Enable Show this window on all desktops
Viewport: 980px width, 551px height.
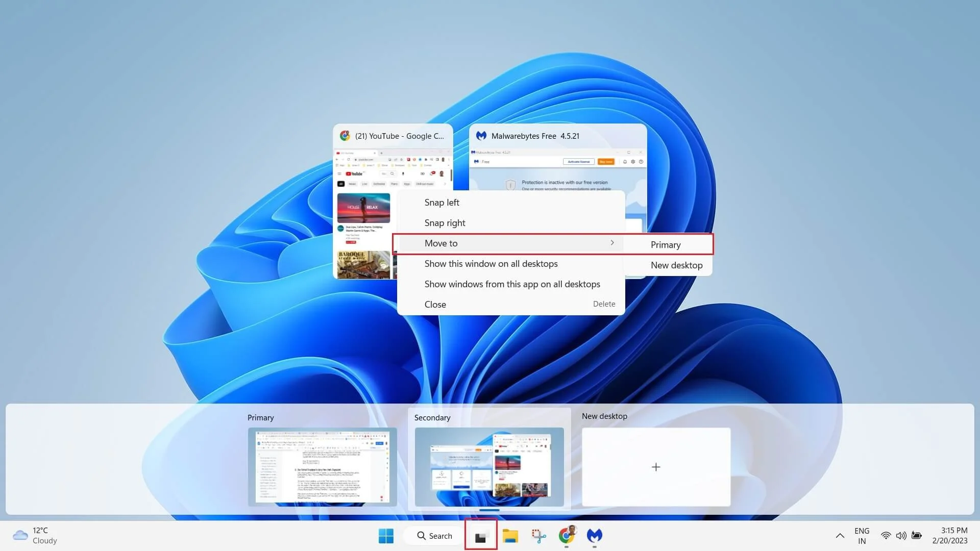pyautogui.click(x=491, y=263)
